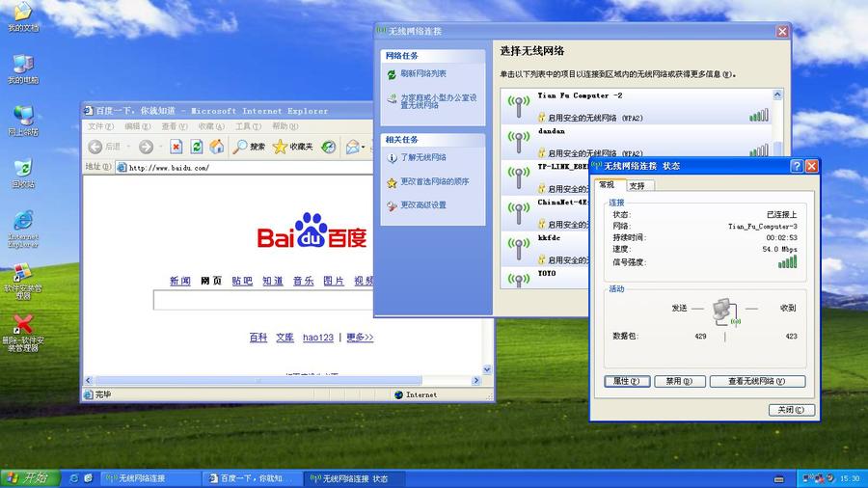
Task: Click the 关闭 button in status dialog
Action: 791,410
